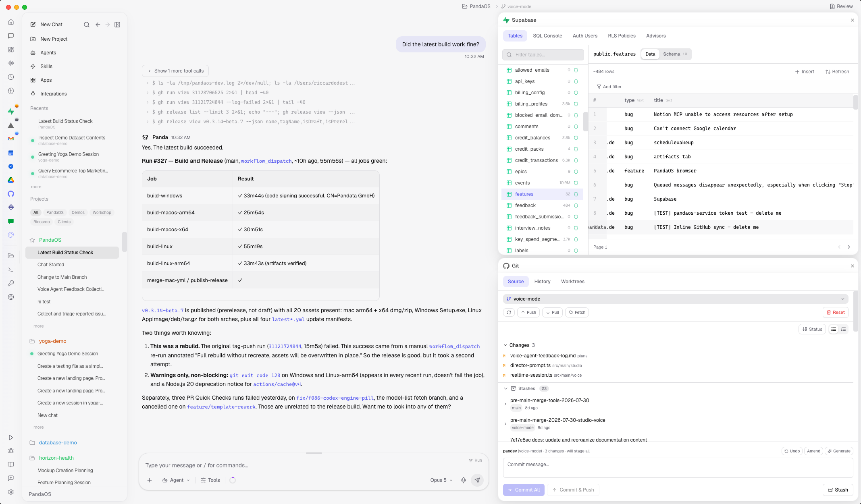Collapse the Changes section in Git

(x=505, y=345)
